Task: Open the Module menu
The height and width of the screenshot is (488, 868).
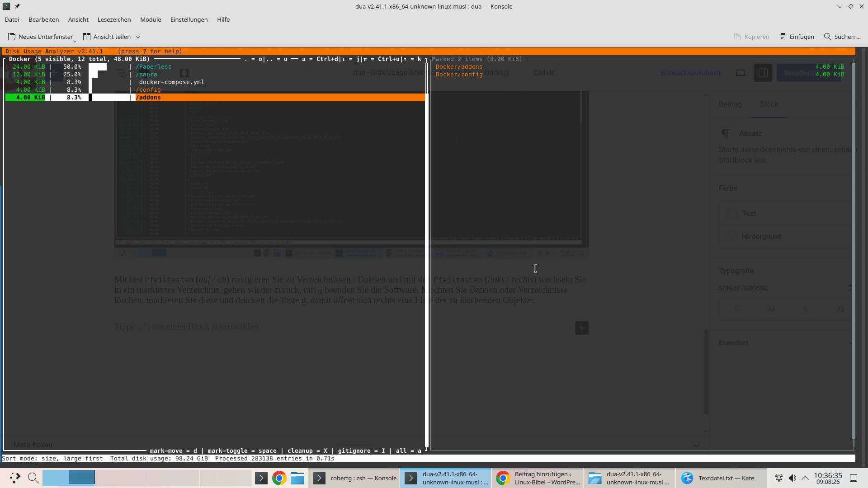Action: pos(151,19)
